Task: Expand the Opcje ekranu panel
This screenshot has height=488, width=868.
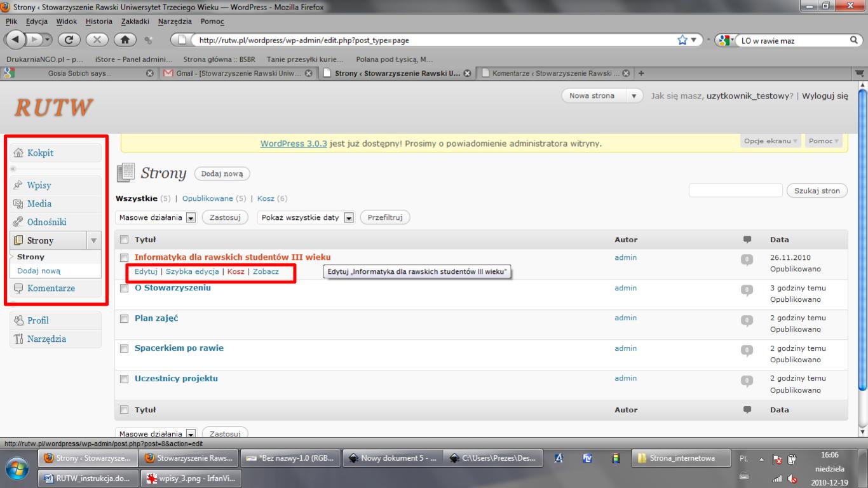Action: [771, 141]
